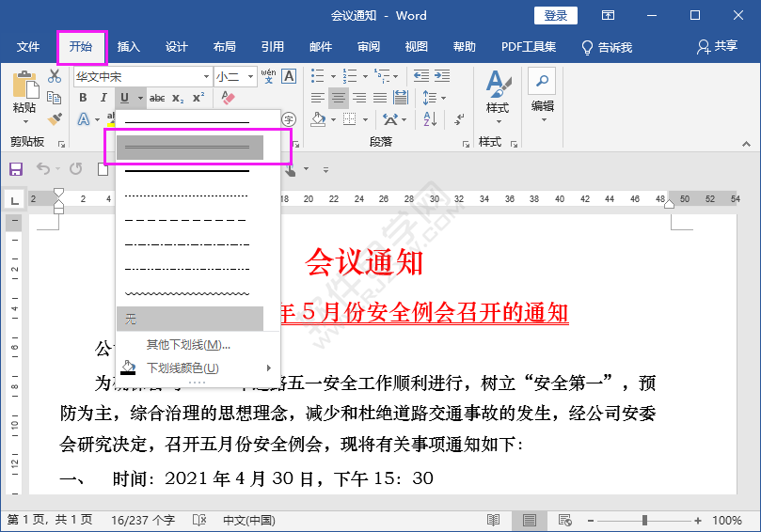Align text left

[317, 98]
